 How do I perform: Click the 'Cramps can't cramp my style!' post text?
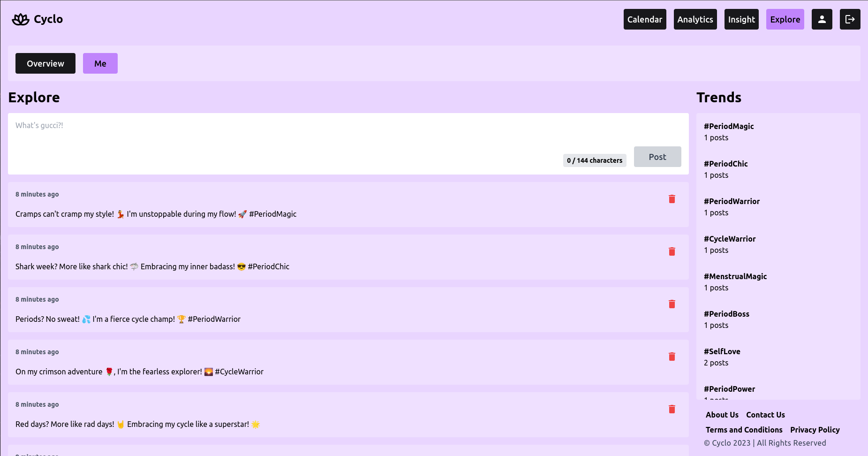coord(156,214)
